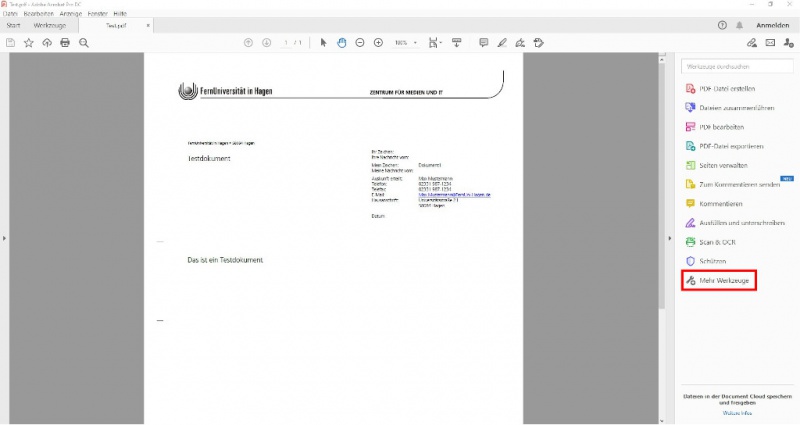Expand the left navigation pane arrow
Image resolution: width=800 pixels, height=425 pixels.
click(x=4, y=238)
